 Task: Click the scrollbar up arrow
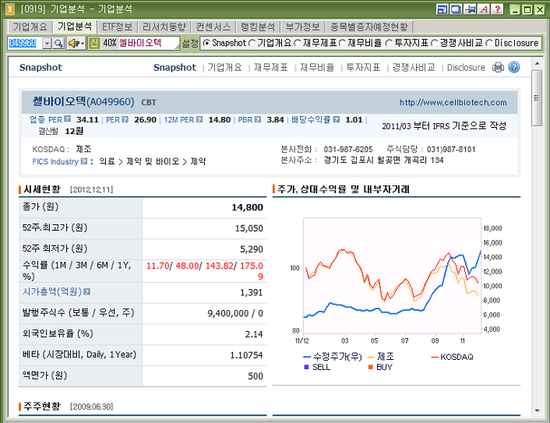537,64
